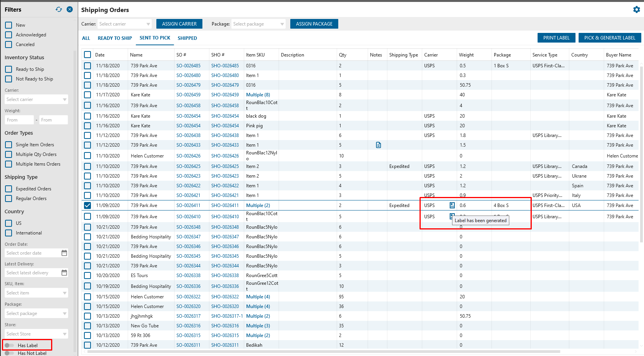The image size is (644, 356).
Task: Open the SO-0026485 order link
Action: tap(188, 66)
